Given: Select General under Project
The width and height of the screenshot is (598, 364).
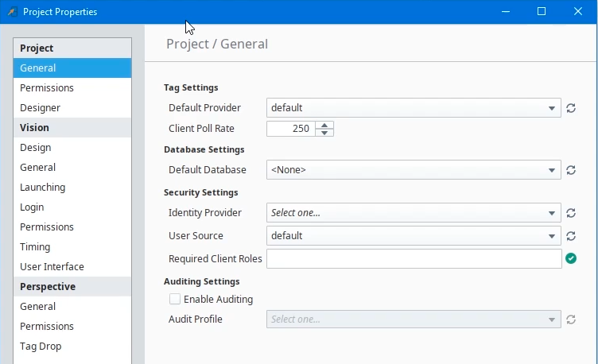Looking at the screenshot, I should click(x=72, y=68).
